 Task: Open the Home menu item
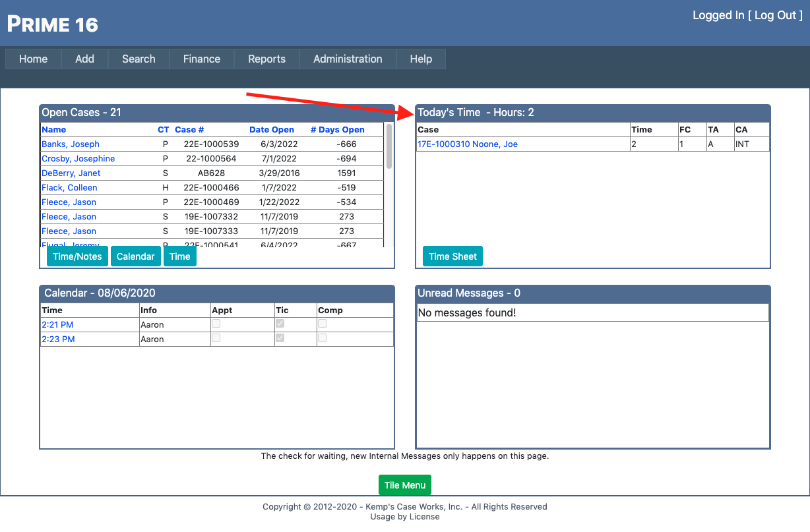[33, 59]
